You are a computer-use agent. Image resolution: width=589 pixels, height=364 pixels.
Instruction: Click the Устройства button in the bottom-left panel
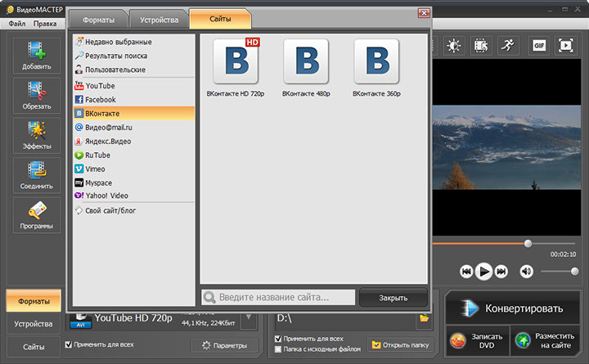coord(34,324)
